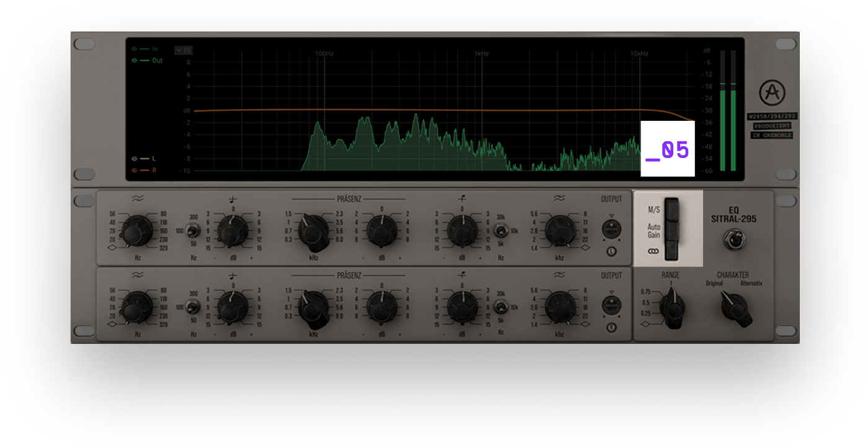Select the Alternativ character label
The width and height of the screenshot is (868, 448).
[751, 284]
